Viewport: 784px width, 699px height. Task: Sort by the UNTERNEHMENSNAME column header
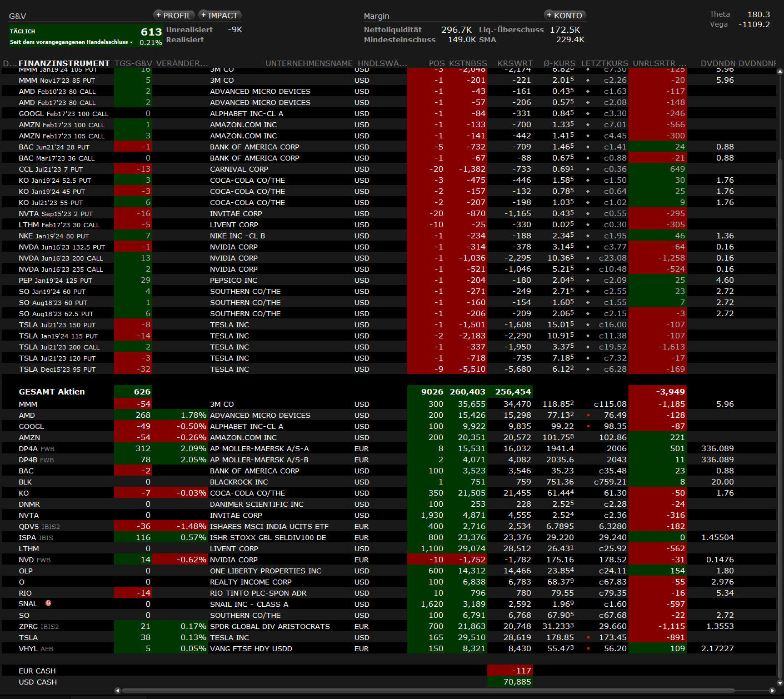click(309, 63)
